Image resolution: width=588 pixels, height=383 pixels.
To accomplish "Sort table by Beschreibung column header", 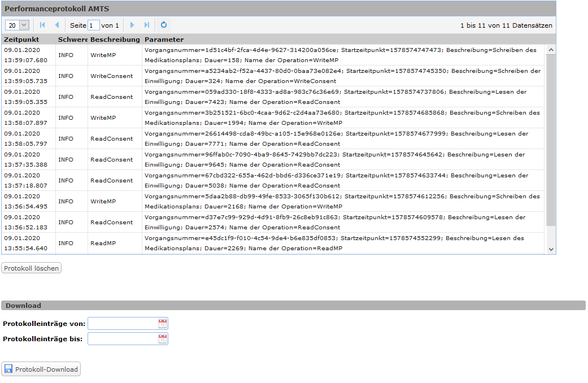I will coord(115,40).
